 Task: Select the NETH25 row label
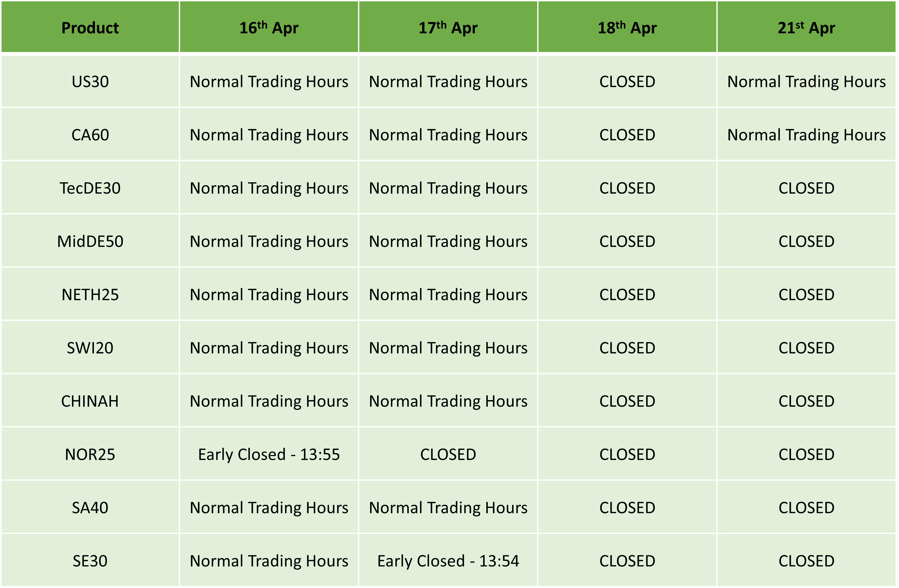click(x=90, y=295)
